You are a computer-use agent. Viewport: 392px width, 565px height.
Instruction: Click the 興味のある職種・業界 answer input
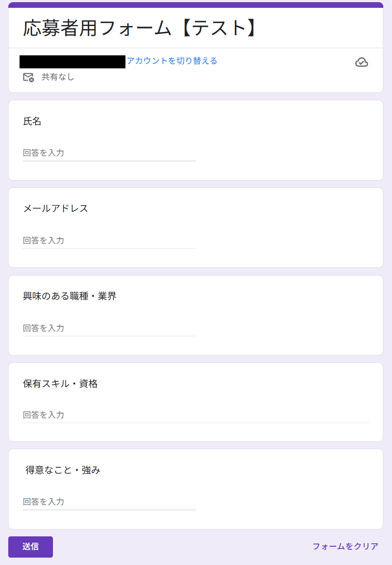(x=109, y=328)
